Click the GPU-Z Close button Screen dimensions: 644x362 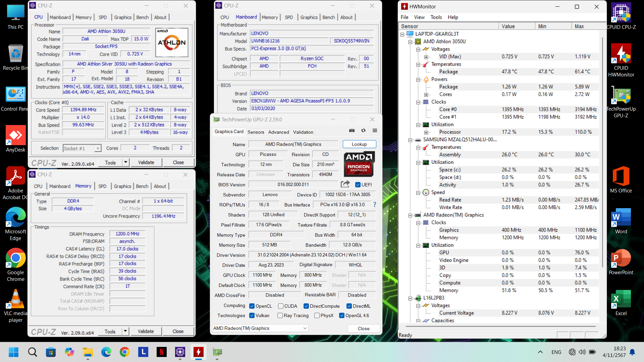tap(364, 328)
